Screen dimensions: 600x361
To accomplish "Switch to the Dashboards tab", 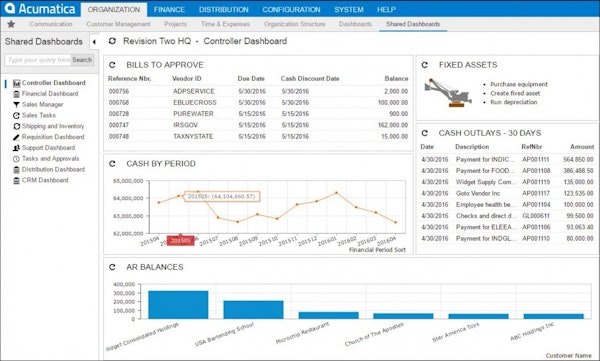I will tap(355, 24).
